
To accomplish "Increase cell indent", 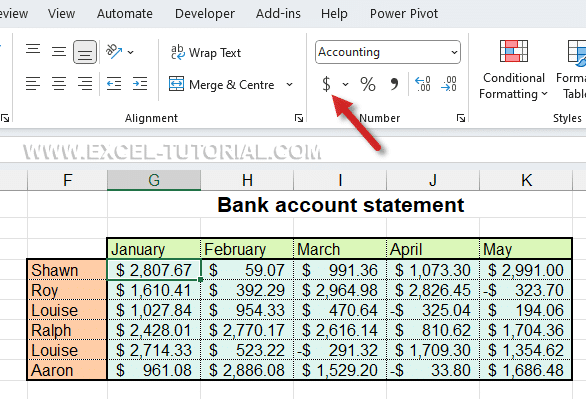I will pos(140,83).
